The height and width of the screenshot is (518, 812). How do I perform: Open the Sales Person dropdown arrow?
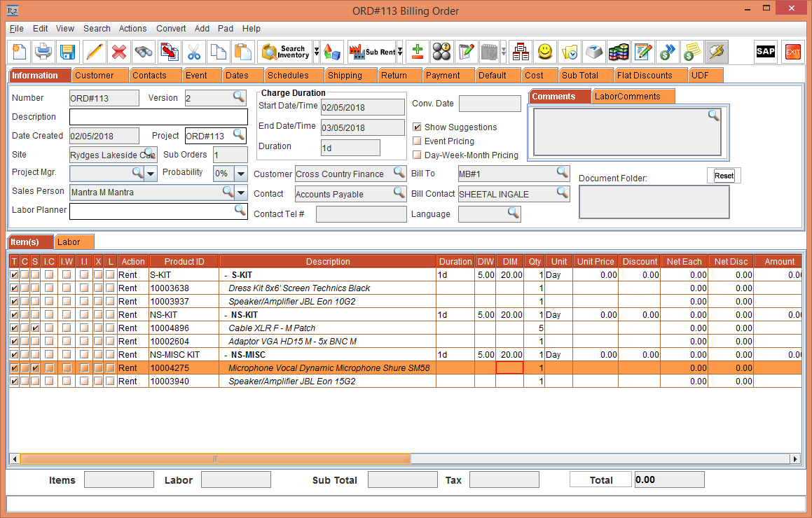point(241,192)
